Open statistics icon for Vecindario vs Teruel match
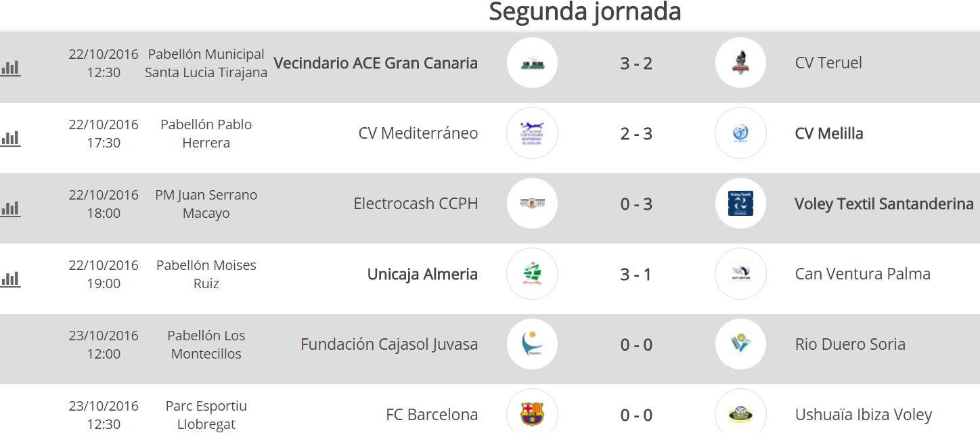Screen dimensions: 980x433 click(x=10, y=68)
